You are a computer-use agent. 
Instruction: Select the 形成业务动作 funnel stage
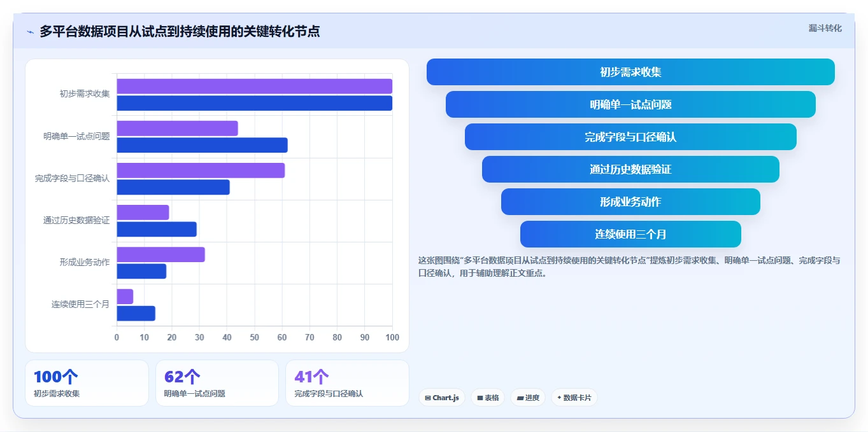click(x=630, y=202)
